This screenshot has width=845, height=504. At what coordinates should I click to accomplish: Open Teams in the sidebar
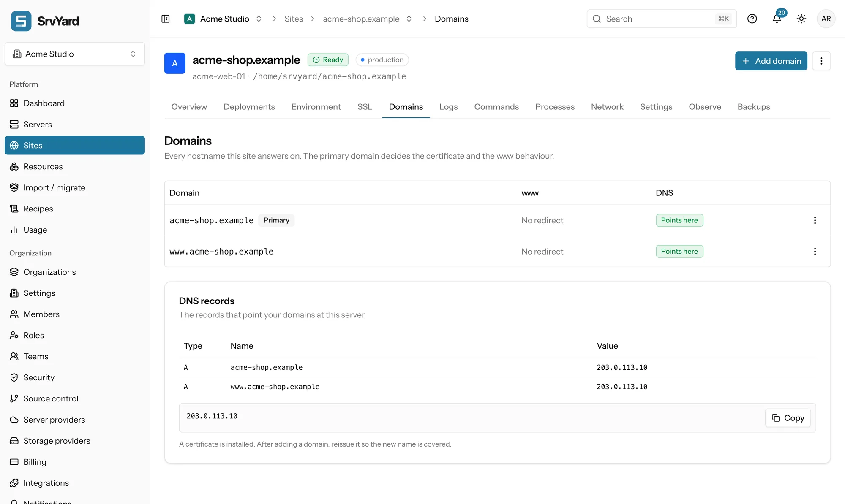tap(75, 357)
